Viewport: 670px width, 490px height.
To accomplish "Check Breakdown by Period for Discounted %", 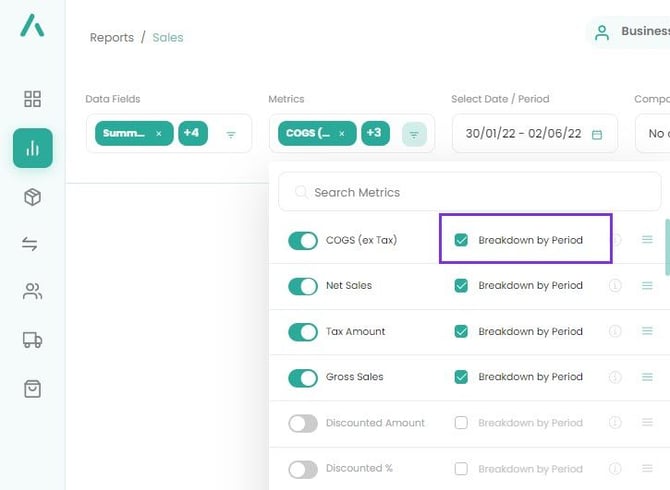I will click(461, 469).
